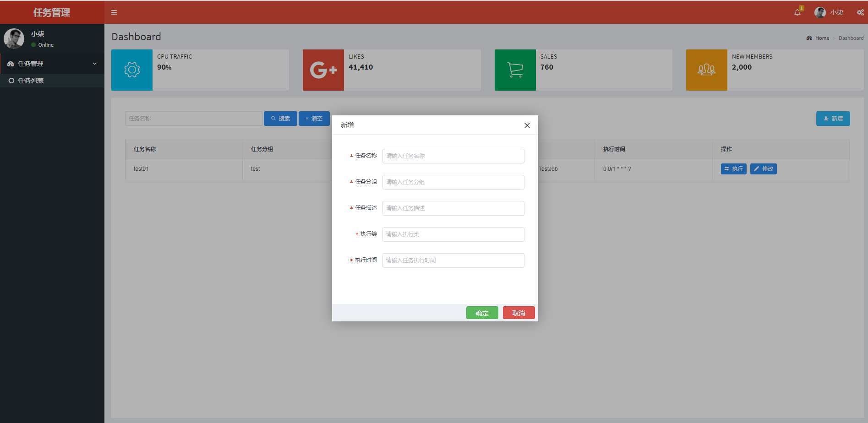Select 任务列表 in the sidebar
Image resolution: width=868 pixels, height=423 pixels.
(x=30, y=81)
